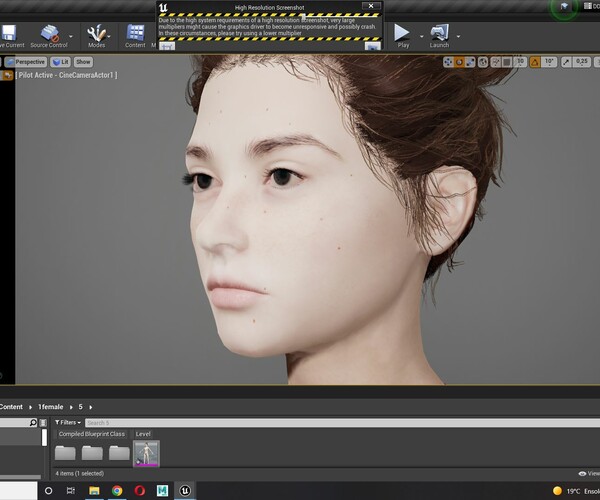Select the translate gizmo mode
The image size is (600, 500).
[x=448, y=62]
